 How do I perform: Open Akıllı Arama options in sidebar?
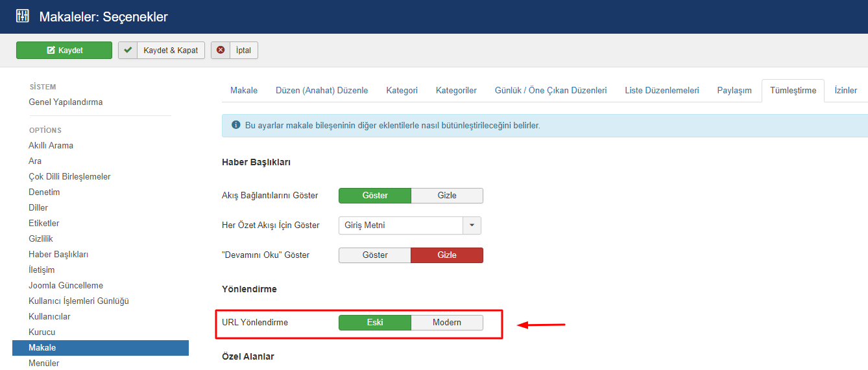pyautogui.click(x=51, y=146)
